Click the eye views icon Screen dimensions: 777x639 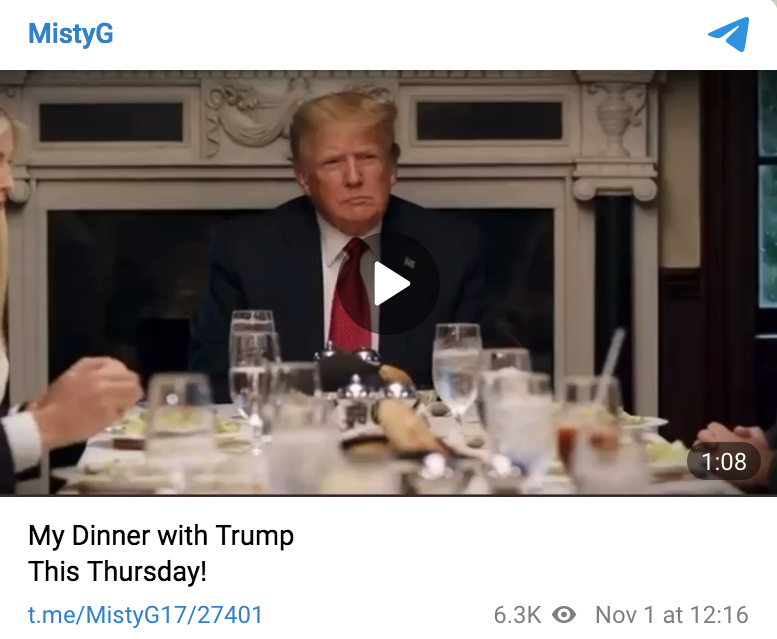pyautogui.click(x=564, y=615)
